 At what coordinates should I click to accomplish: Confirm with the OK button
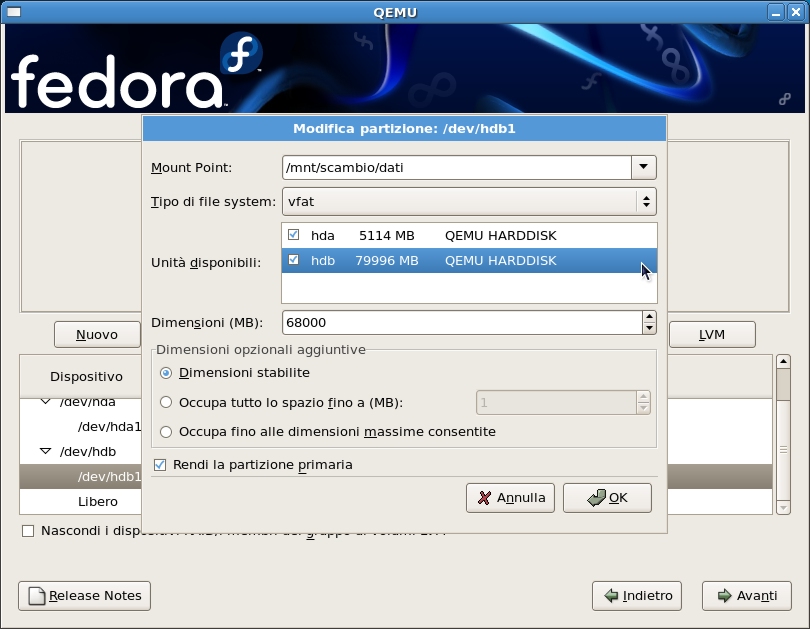608,498
